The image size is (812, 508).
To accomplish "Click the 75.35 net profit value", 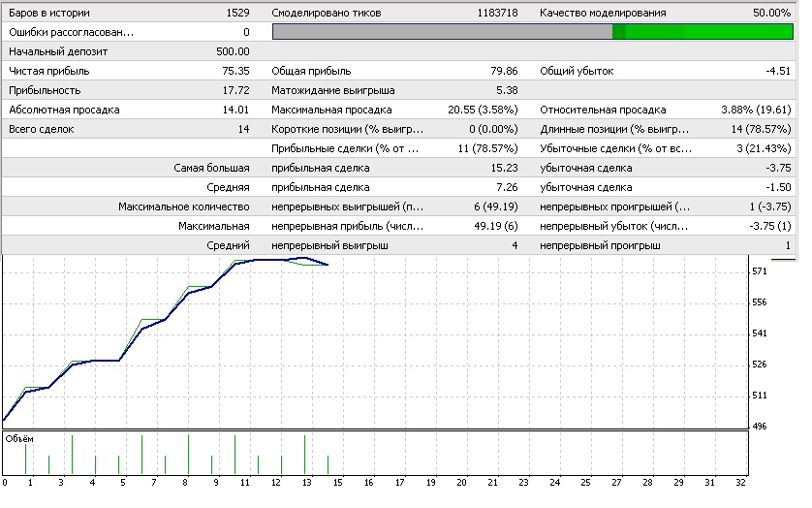I will pyautogui.click(x=235, y=71).
